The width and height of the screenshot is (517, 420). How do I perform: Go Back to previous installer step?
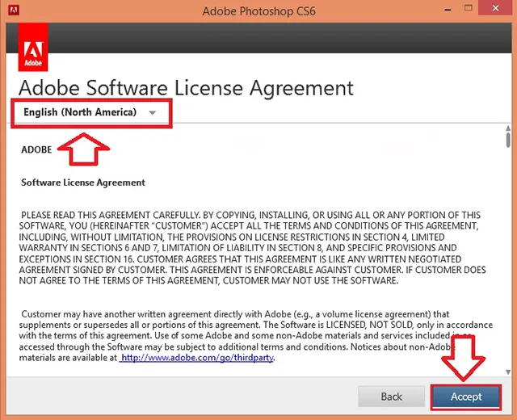[391, 397]
